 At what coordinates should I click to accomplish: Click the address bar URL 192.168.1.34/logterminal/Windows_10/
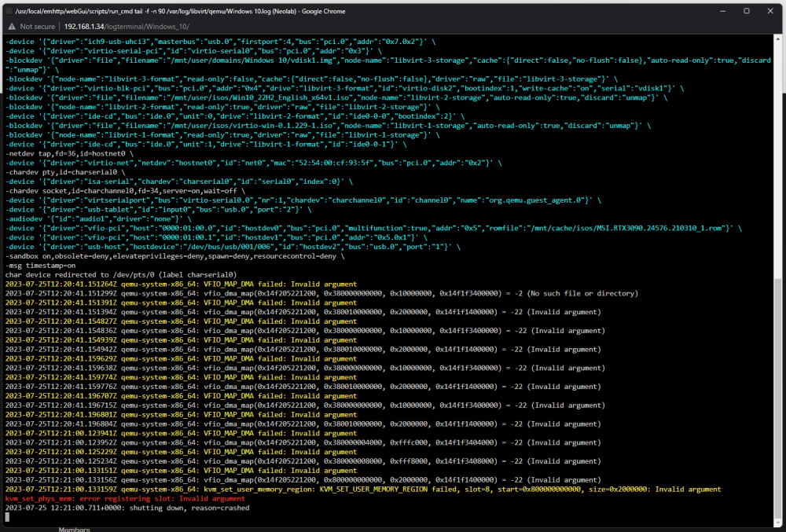(127, 27)
